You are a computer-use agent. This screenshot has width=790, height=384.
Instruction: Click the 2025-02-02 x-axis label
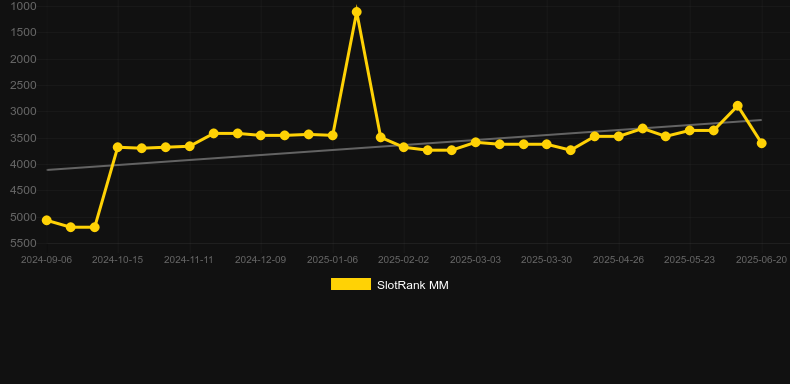point(404,260)
